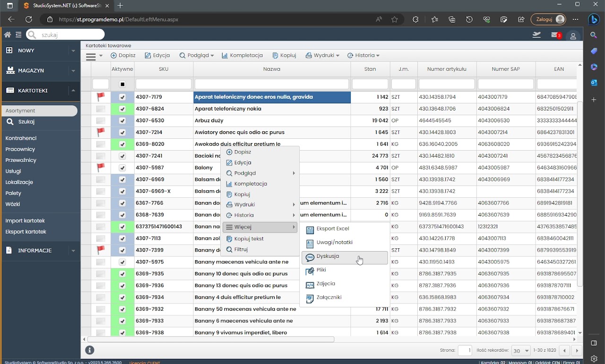Screen dimensions: 605x364
Task: Open the records per page dropdown
Action: tap(521, 351)
